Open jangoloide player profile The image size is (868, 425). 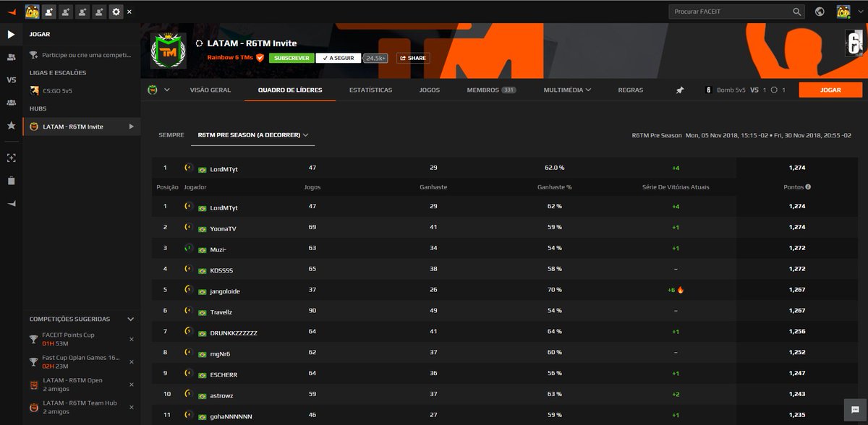pos(224,291)
